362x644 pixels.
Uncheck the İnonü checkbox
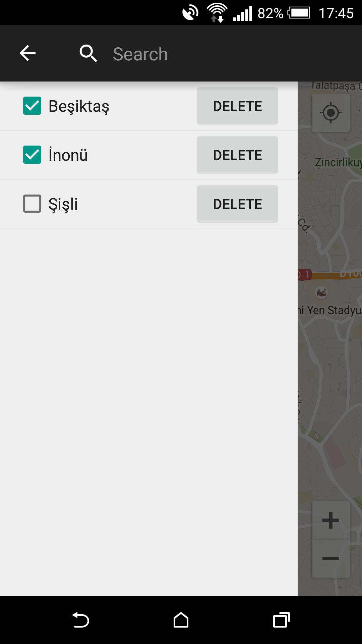click(x=32, y=155)
